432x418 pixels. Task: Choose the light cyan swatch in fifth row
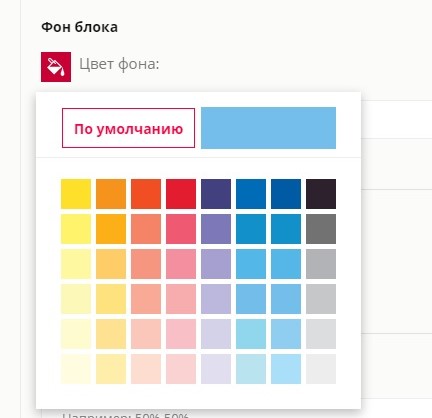[x=251, y=334]
